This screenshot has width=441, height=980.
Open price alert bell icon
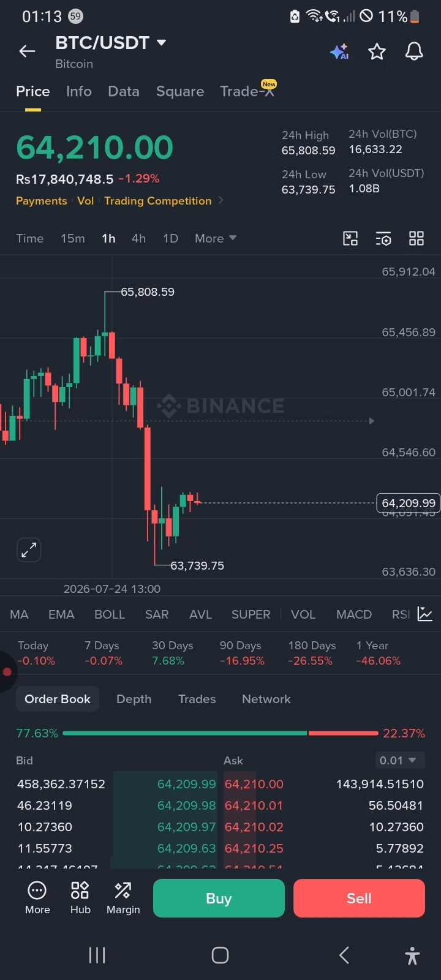(415, 51)
